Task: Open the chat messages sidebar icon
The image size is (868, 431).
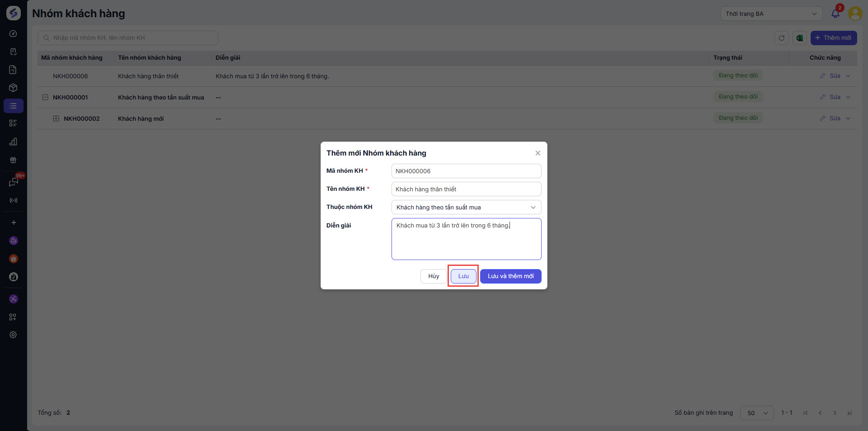Action: 13,182
